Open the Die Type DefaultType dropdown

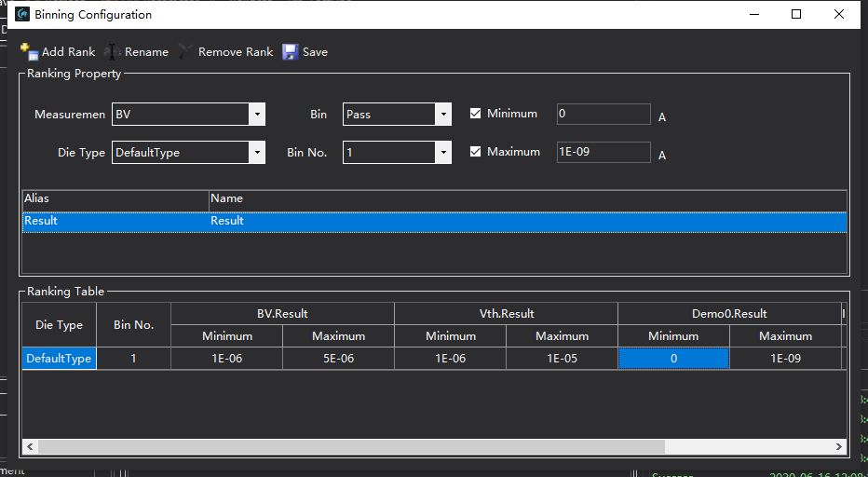point(256,153)
